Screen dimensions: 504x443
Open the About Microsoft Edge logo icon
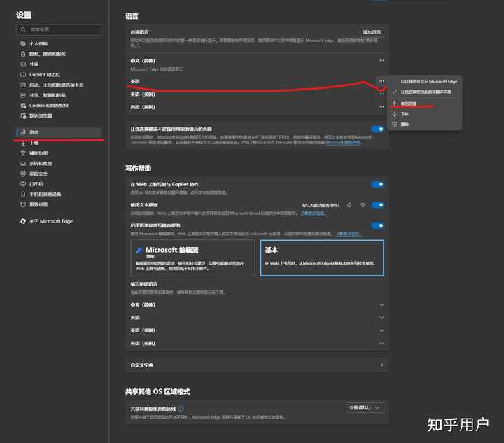[x=23, y=221]
